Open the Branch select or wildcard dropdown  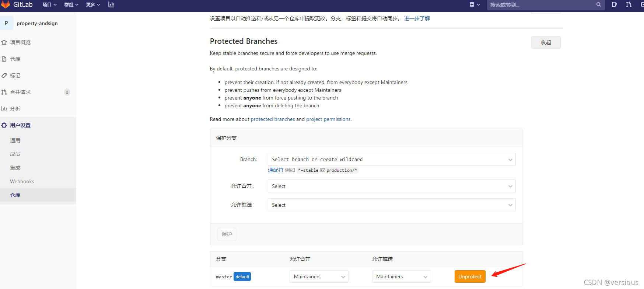(392, 159)
